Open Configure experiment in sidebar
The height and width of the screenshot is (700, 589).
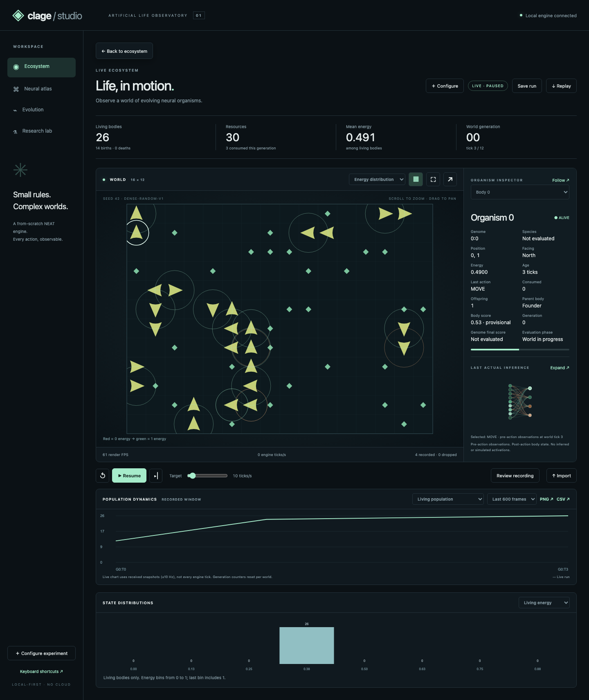pyautogui.click(x=41, y=653)
